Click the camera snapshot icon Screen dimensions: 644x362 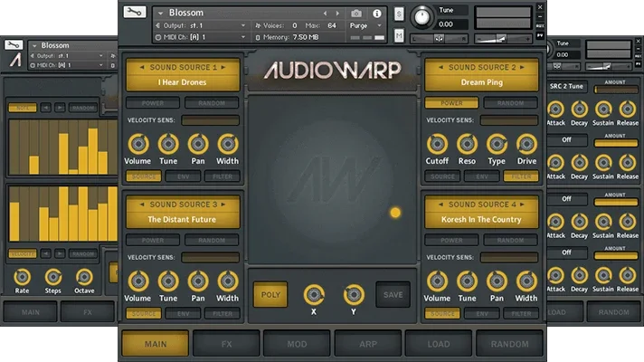point(356,14)
